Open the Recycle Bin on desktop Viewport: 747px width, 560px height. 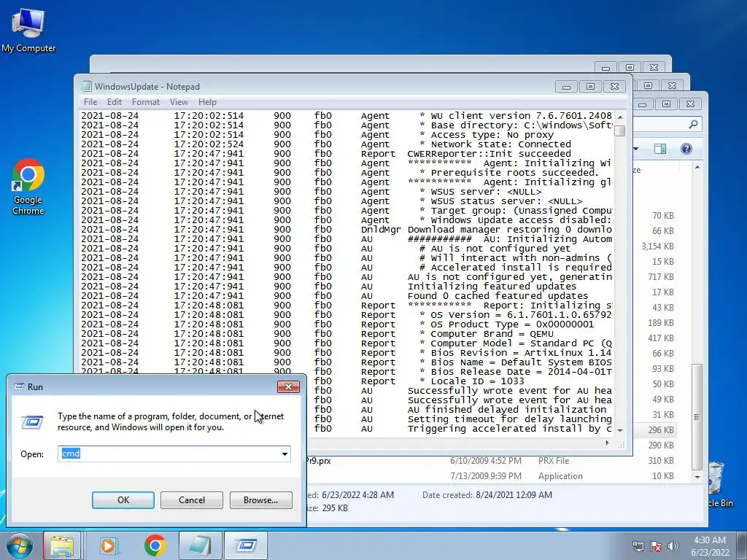(x=718, y=484)
